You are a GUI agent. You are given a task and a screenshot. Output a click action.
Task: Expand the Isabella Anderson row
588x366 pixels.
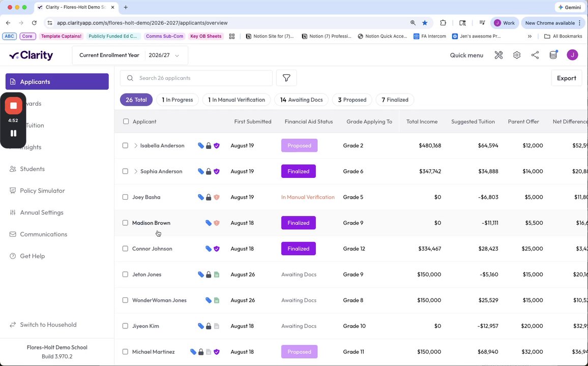pos(135,146)
